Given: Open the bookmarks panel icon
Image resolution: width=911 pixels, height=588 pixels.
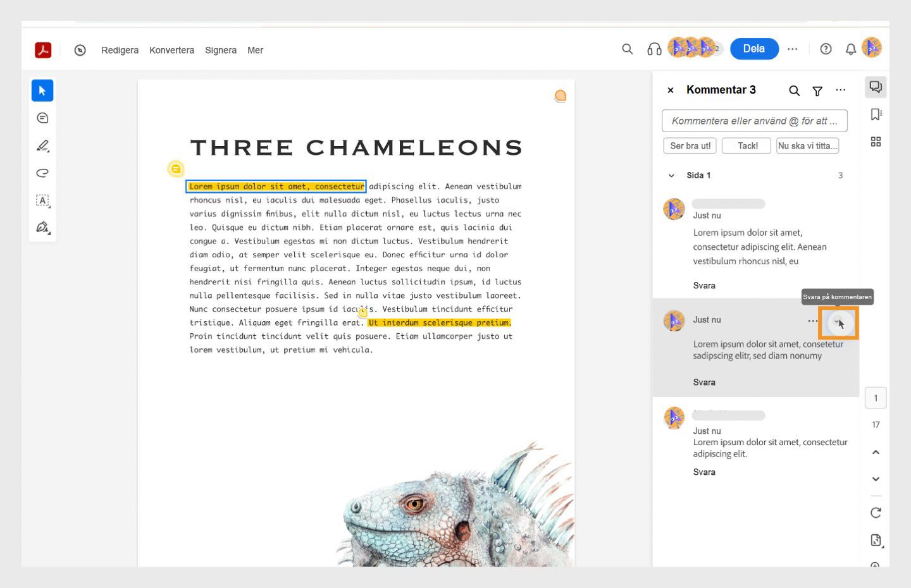Looking at the screenshot, I should coord(876,114).
